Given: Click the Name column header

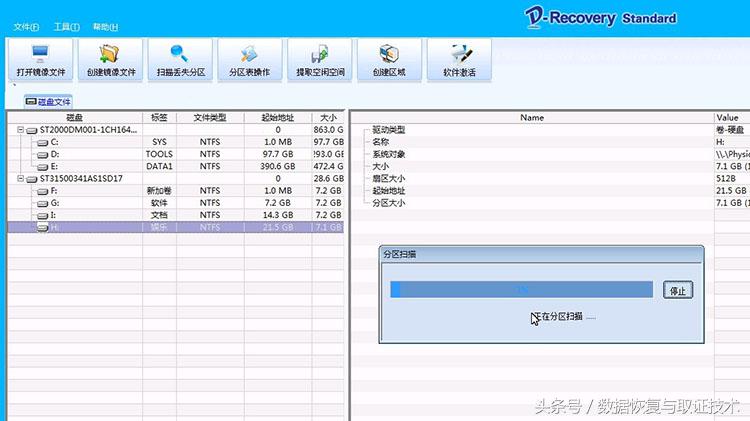Looking at the screenshot, I should [532, 117].
